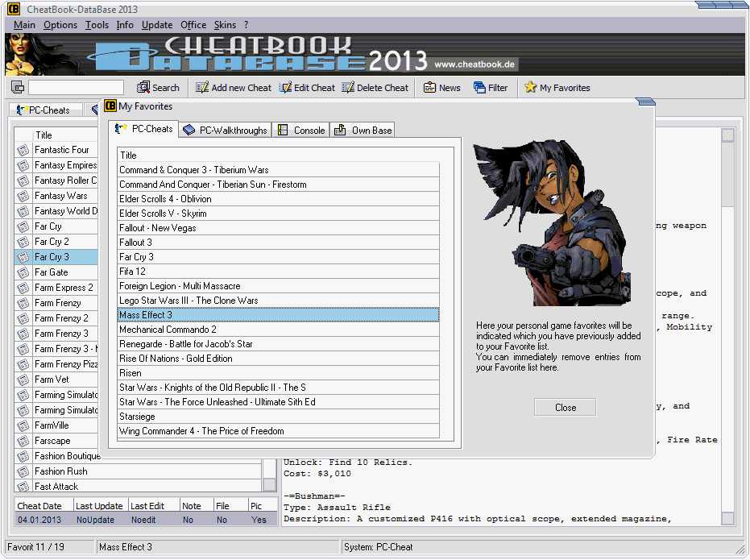Click the icon beside Fantastic Four
750x560 pixels.
pos(23,150)
